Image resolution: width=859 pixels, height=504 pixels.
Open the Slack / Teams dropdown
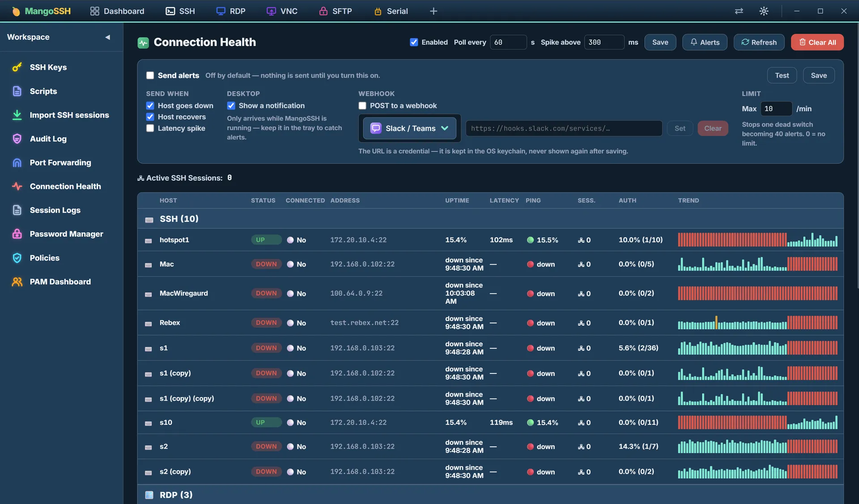pyautogui.click(x=409, y=128)
